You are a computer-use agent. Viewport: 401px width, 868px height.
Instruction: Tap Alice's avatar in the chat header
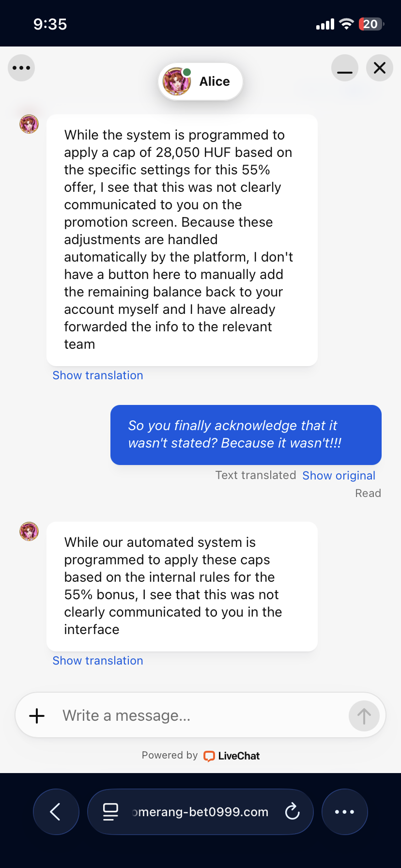(x=177, y=81)
